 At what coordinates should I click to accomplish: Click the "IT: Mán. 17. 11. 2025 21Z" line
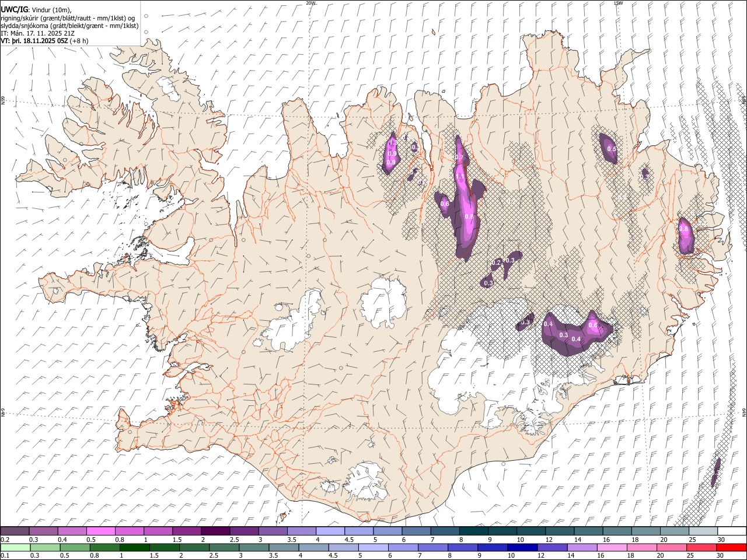37,33
